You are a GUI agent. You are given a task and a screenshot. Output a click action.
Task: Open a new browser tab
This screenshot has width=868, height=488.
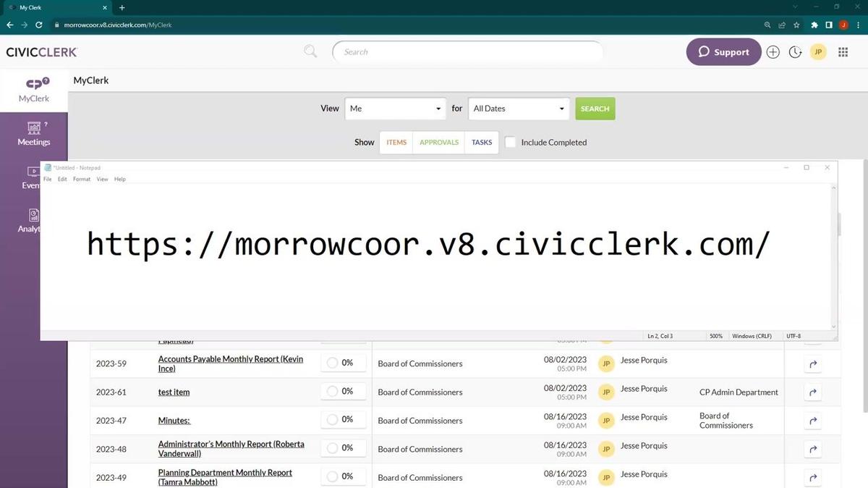122,7
